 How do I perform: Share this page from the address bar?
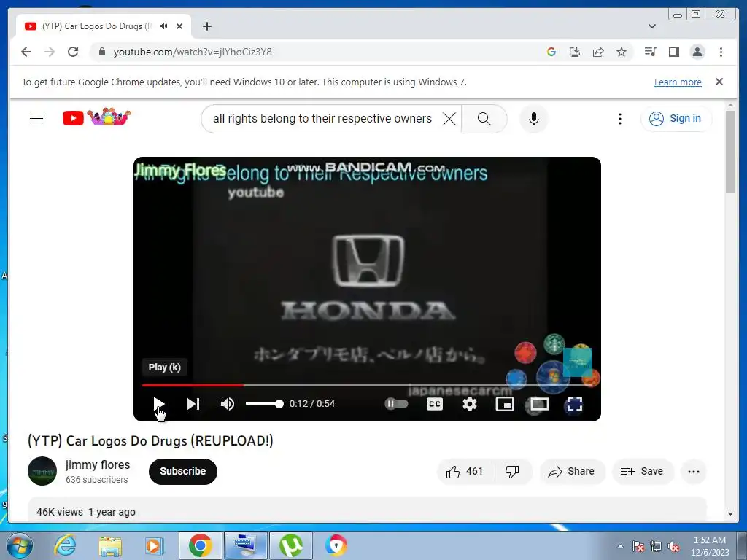click(x=598, y=52)
